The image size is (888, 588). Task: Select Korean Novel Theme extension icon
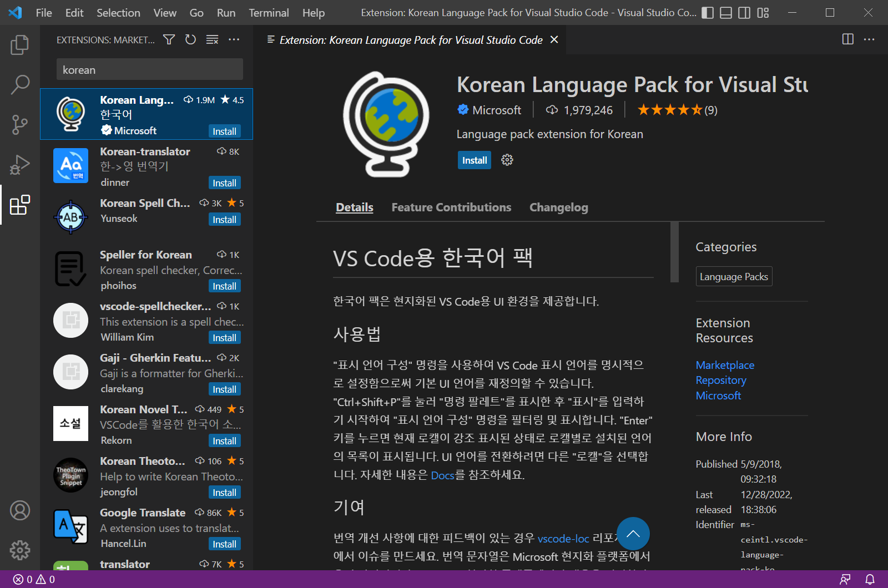(x=70, y=423)
